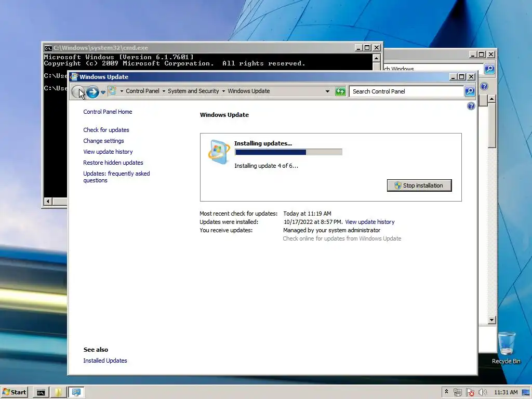Screen dimensions: 532x399
Task: Open Control Panel Home link
Action: [108, 112]
